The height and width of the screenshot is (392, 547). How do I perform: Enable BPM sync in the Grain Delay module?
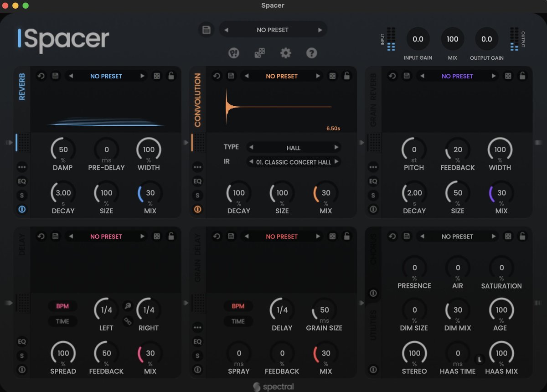pyautogui.click(x=238, y=306)
